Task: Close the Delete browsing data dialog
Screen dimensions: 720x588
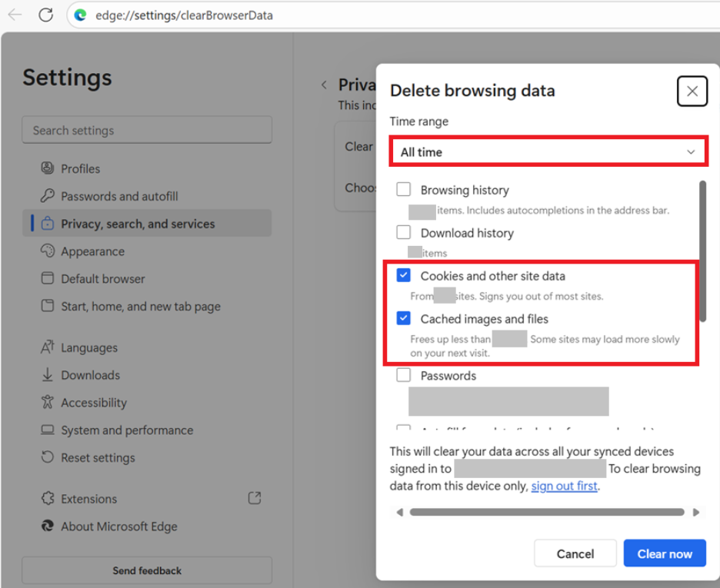Action: click(692, 91)
